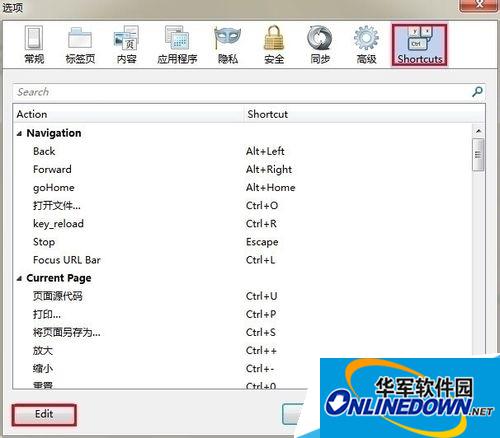Click the Edit button
The image size is (500, 438).
(x=44, y=414)
